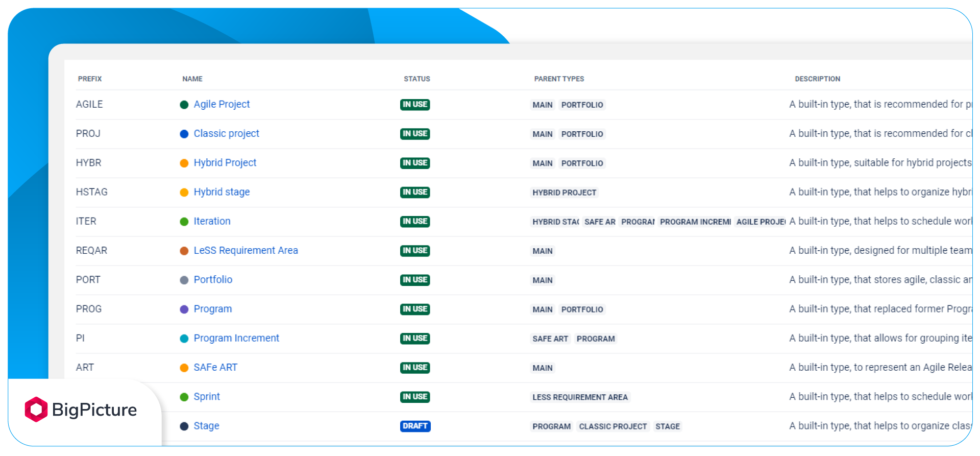Click the blue dot beside Classic project
Screen dimensions: 980x456
pyautogui.click(x=184, y=134)
